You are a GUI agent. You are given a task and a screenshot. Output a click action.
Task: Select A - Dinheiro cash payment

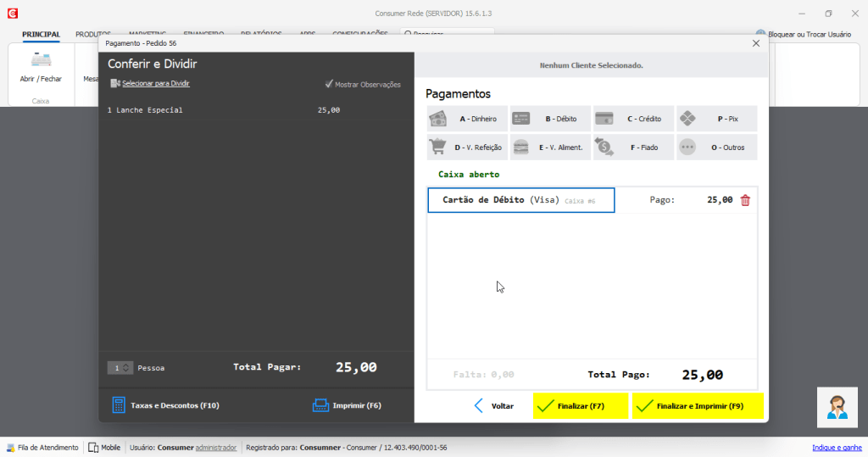tap(467, 120)
